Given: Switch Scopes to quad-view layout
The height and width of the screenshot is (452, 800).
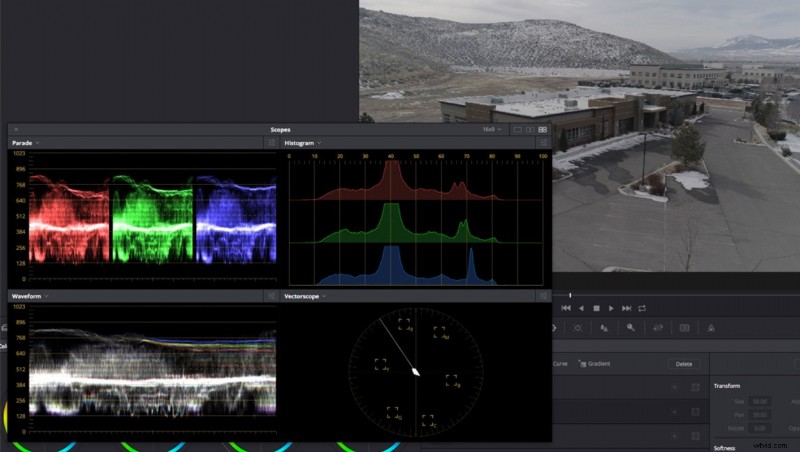Looking at the screenshot, I should click(543, 130).
